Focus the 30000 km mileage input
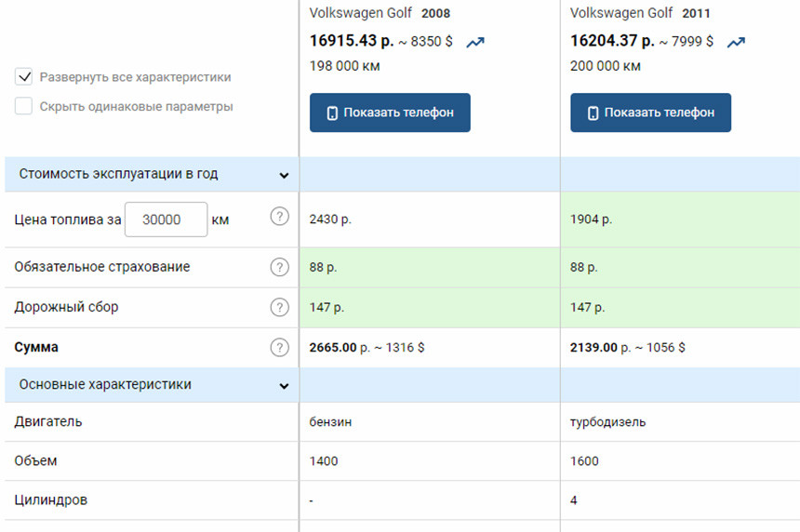 [167, 219]
